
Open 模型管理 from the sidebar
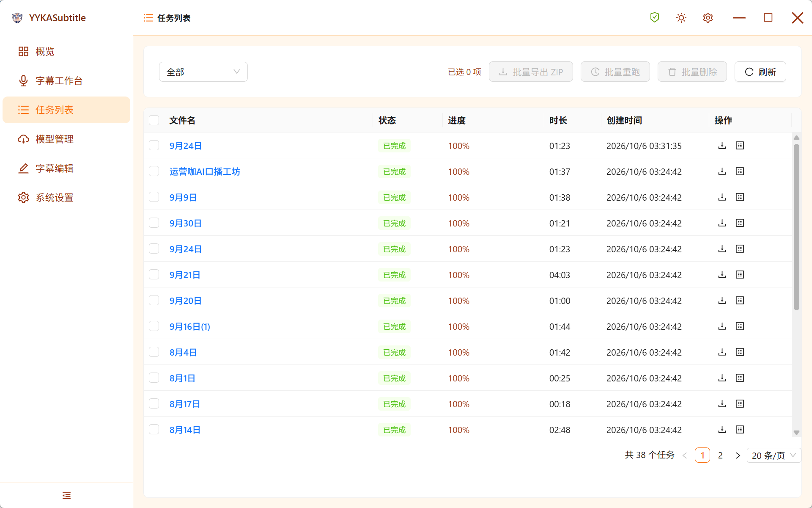66,139
